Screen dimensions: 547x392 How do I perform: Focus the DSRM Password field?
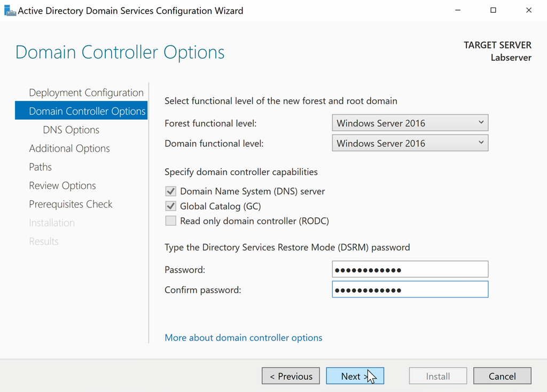coord(410,270)
